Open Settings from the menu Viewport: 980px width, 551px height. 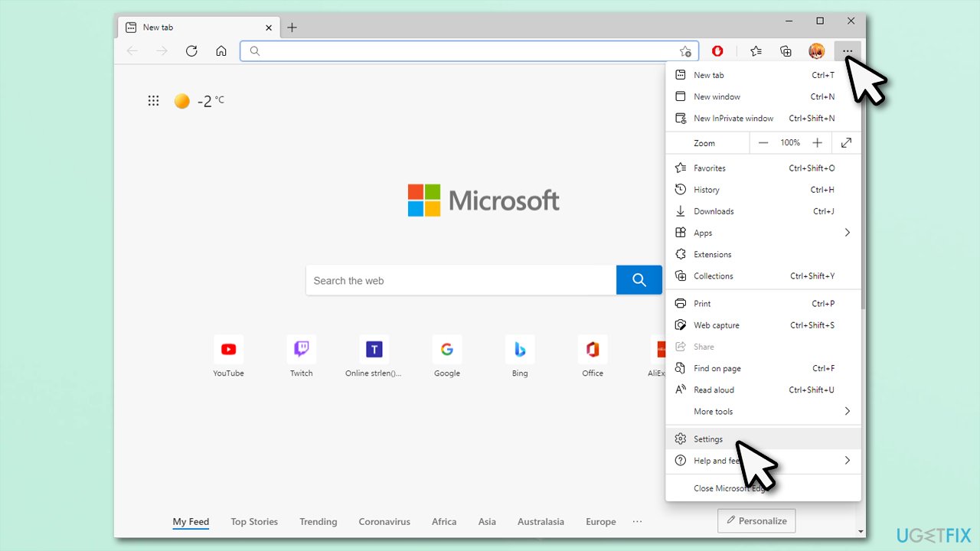[x=708, y=439]
